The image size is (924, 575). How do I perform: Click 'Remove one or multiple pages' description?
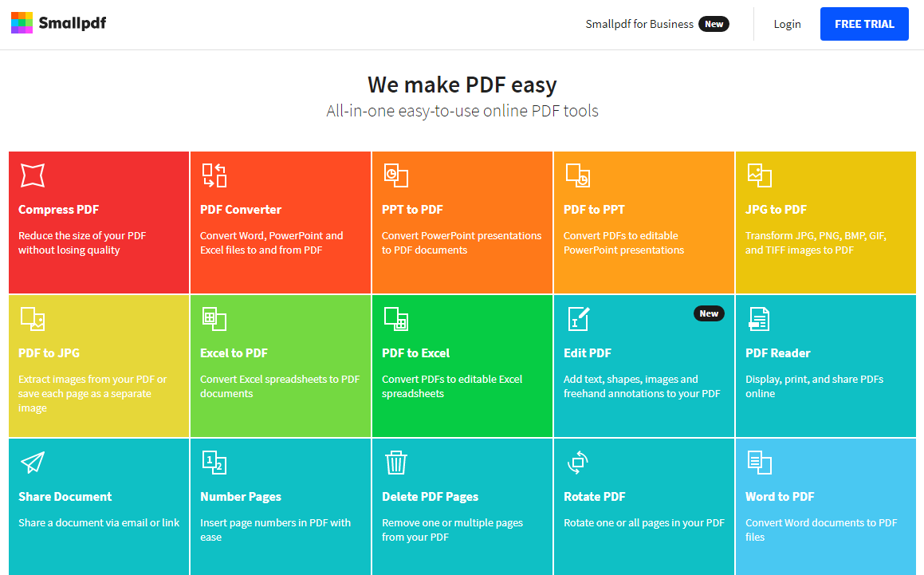453,530
